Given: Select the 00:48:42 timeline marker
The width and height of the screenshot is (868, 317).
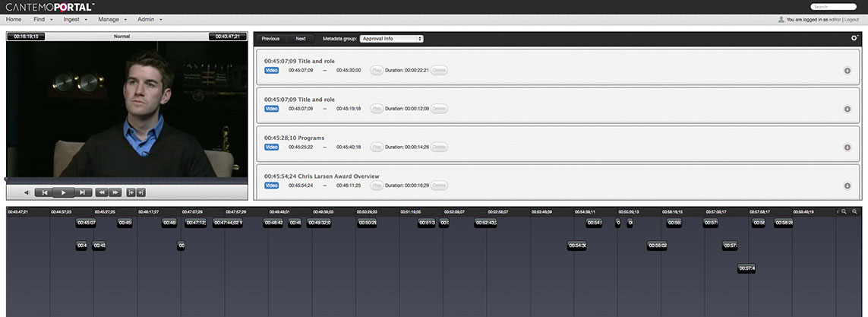Looking at the screenshot, I should (x=273, y=223).
